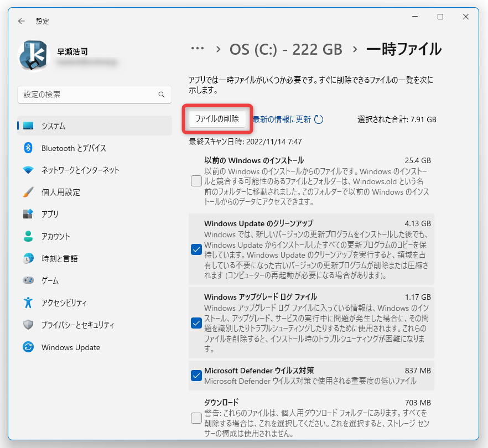Click the 25.4 GB size value
This screenshot has height=448, width=488.
(x=418, y=160)
